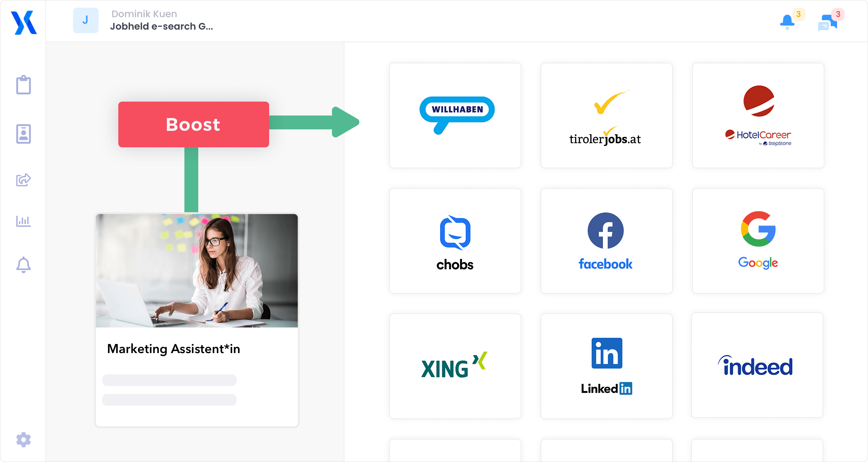The height and width of the screenshot is (462, 868).
Task: Click the sidebar bell notifications icon
Action: click(x=23, y=265)
